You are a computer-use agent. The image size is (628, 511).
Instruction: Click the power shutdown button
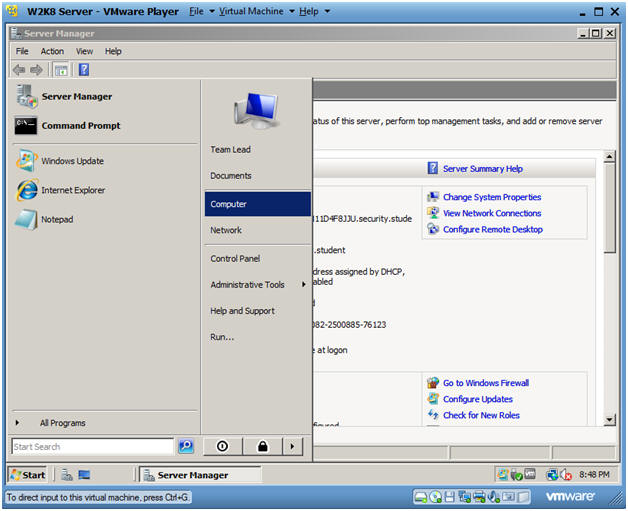coord(222,446)
